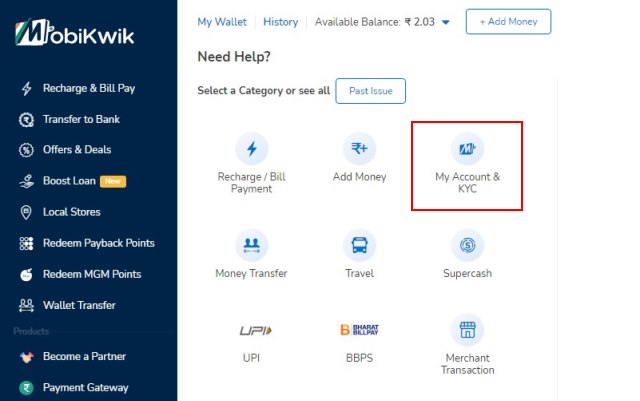
Task: Click the Supercash label text
Action: 467,273
